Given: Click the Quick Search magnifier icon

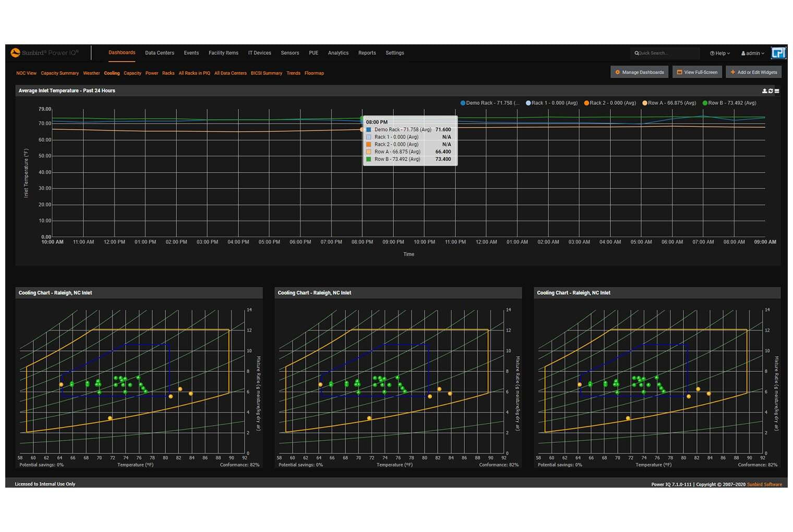Looking at the screenshot, I should (x=636, y=53).
